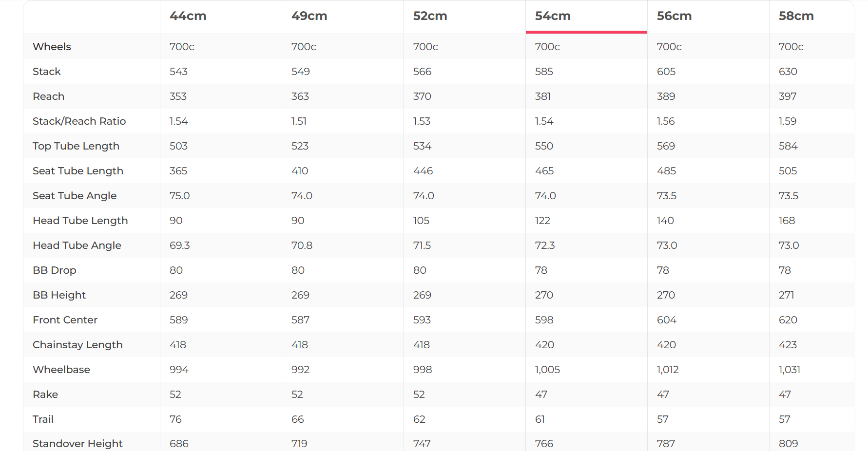Select the Wheelbase row label
The height and width of the screenshot is (451, 868).
(61, 370)
